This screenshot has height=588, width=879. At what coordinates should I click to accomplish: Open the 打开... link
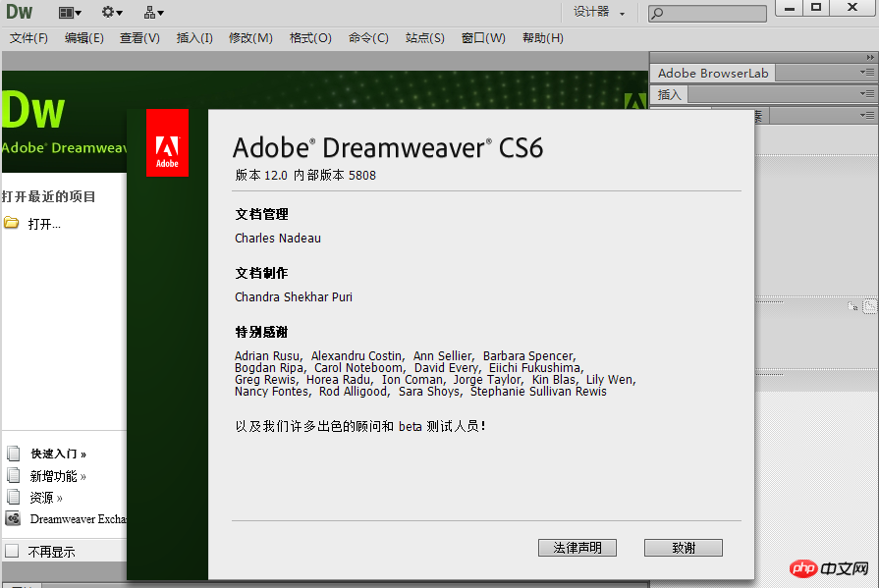click(x=44, y=224)
